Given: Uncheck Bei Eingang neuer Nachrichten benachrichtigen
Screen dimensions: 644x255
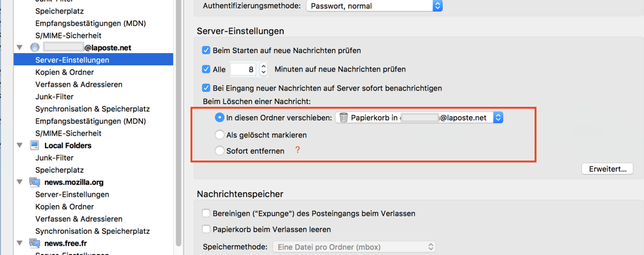Looking at the screenshot, I should click(x=206, y=88).
